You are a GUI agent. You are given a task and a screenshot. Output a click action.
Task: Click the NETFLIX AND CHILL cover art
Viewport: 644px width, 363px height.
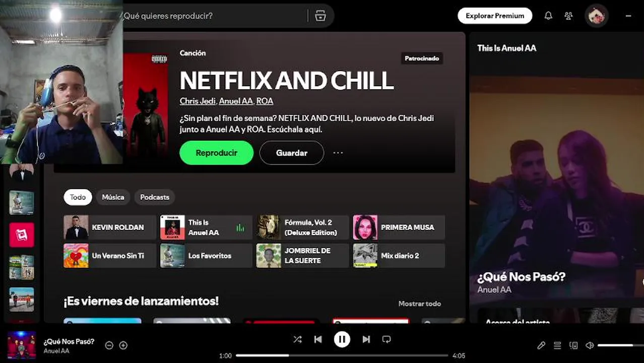(x=145, y=107)
